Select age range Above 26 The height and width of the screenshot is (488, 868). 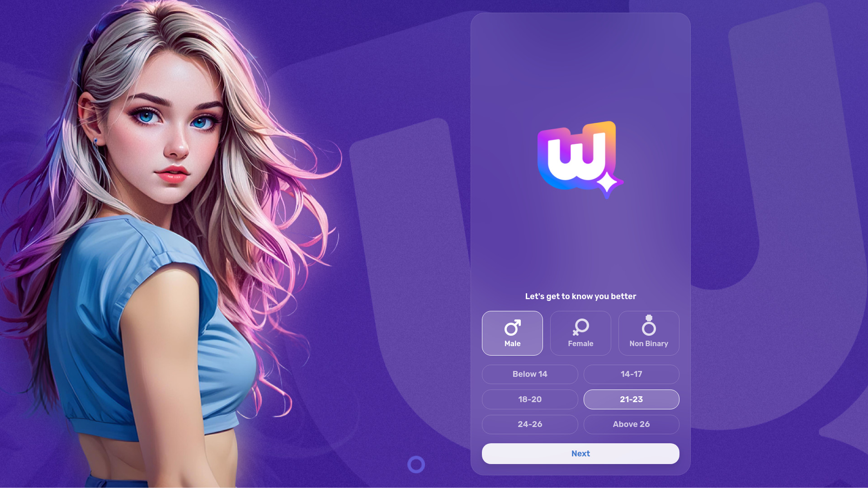point(631,424)
